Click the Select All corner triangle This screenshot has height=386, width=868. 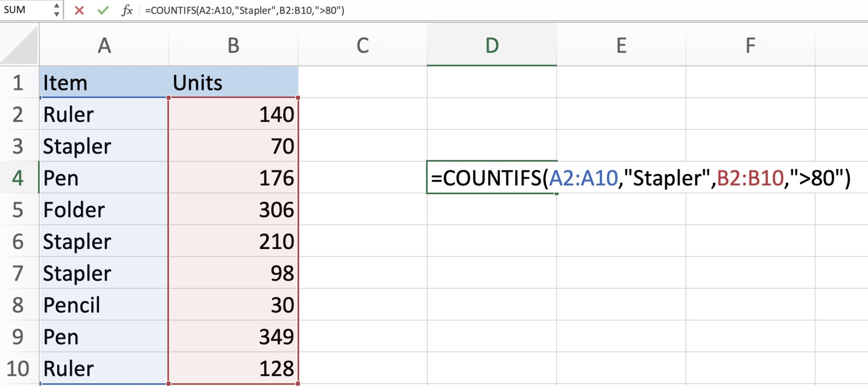tap(19, 45)
